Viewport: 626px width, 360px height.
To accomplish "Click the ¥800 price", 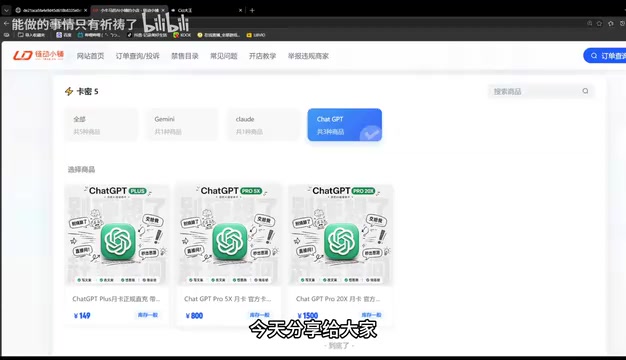I will (194, 316).
